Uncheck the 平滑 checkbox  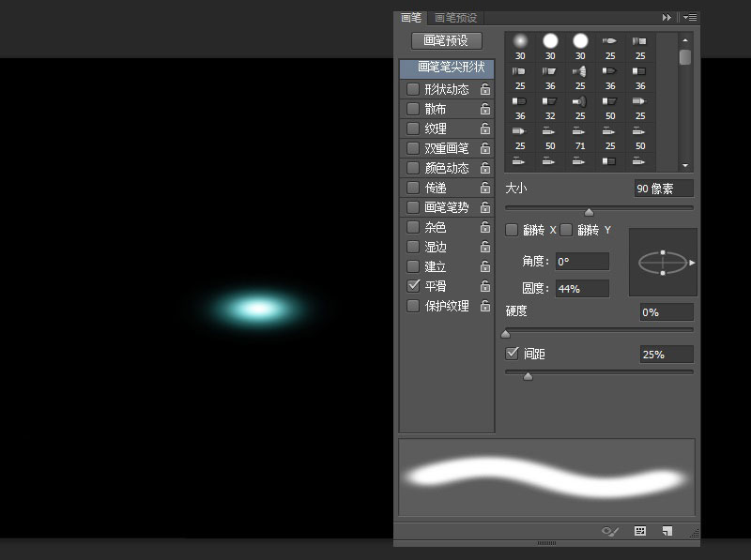coord(413,286)
